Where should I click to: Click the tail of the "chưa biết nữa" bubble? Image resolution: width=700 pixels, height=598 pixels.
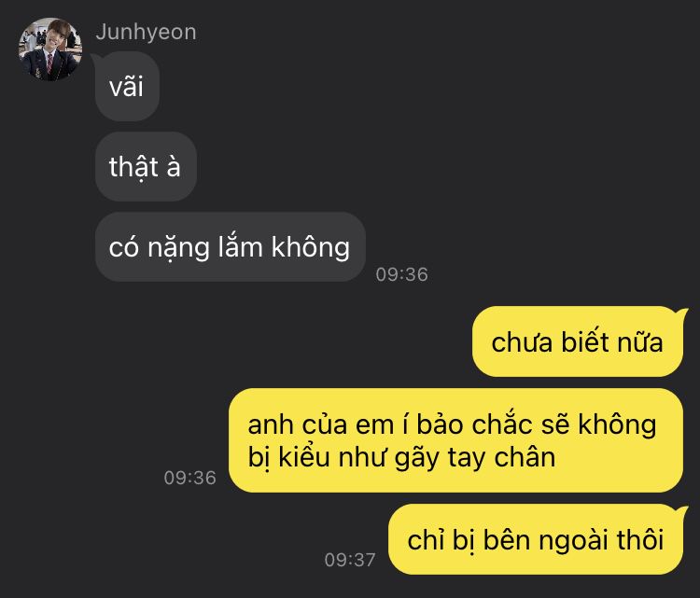click(x=682, y=313)
